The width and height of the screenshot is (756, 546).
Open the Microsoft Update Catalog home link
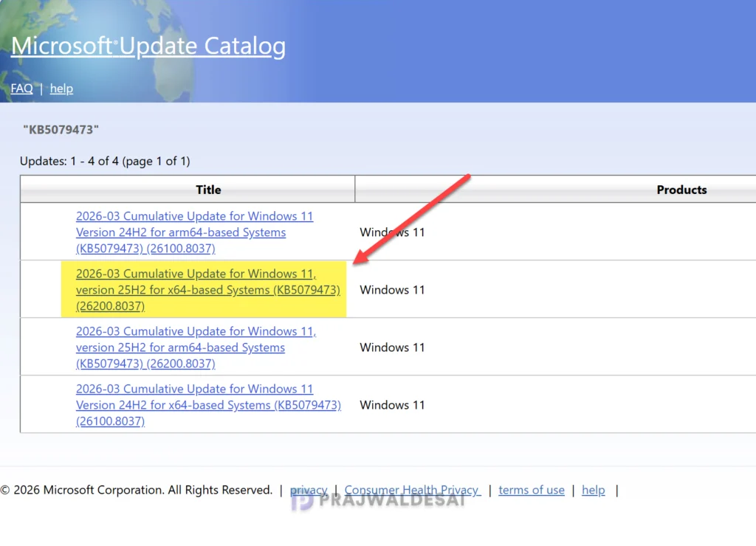[148, 46]
